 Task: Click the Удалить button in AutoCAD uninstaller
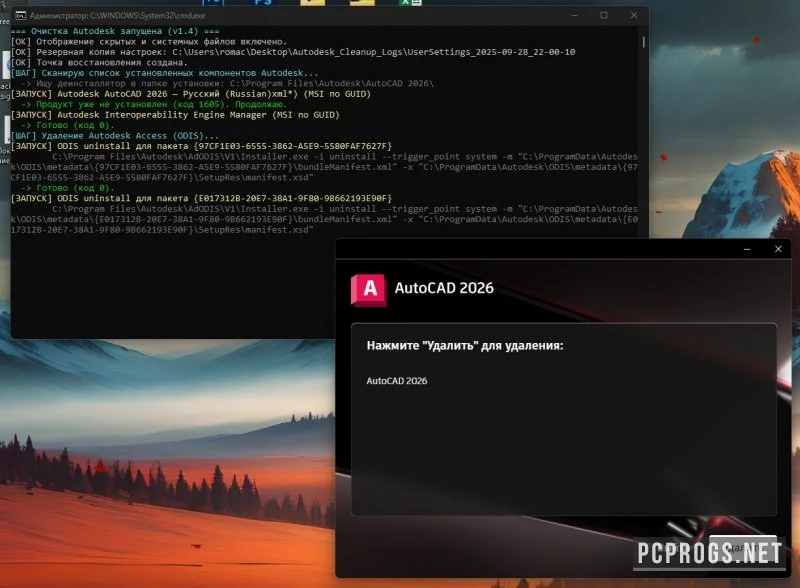pyautogui.click(x=743, y=549)
